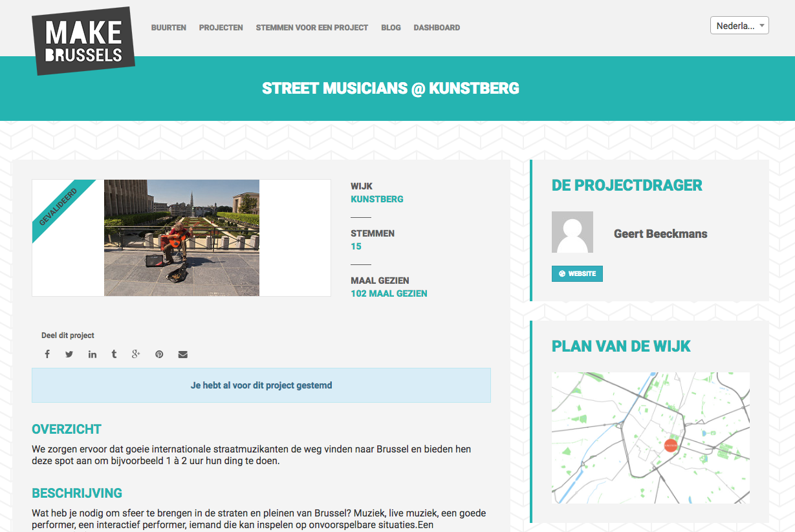
Task: Share project on LinkedIn
Action: coord(93,354)
